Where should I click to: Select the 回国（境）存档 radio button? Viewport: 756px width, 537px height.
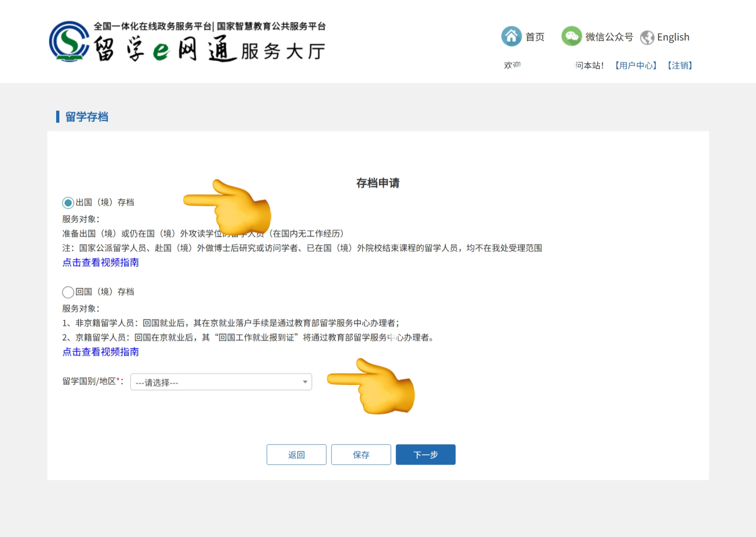coord(68,292)
